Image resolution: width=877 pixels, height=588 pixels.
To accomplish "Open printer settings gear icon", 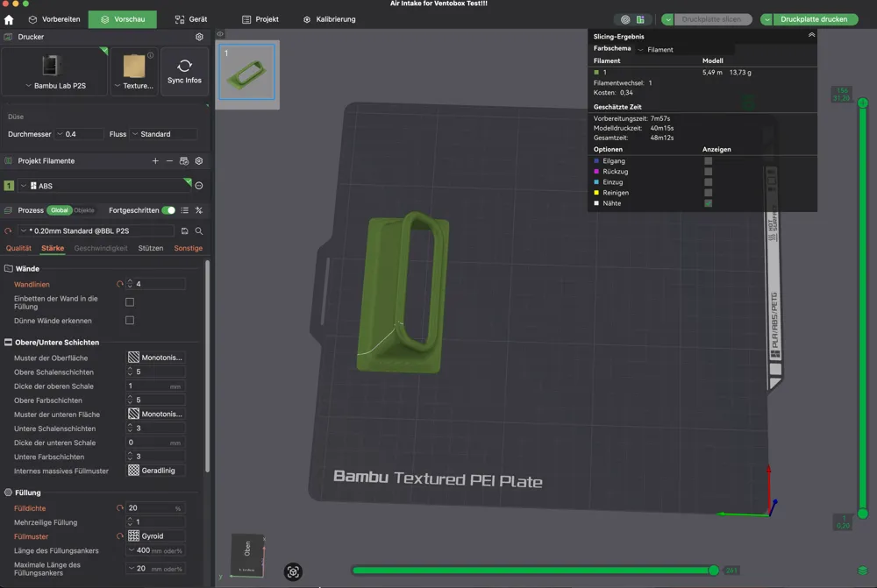I will click(199, 37).
